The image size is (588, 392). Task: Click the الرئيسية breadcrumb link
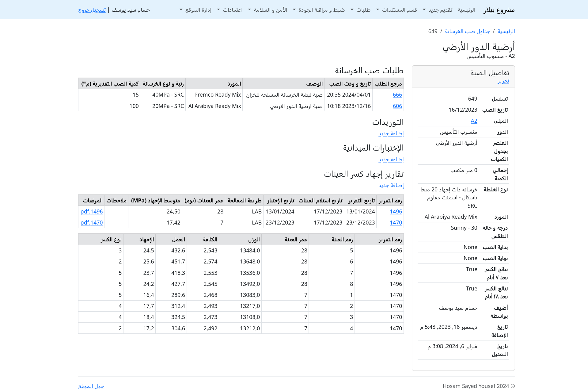click(506, 31)
